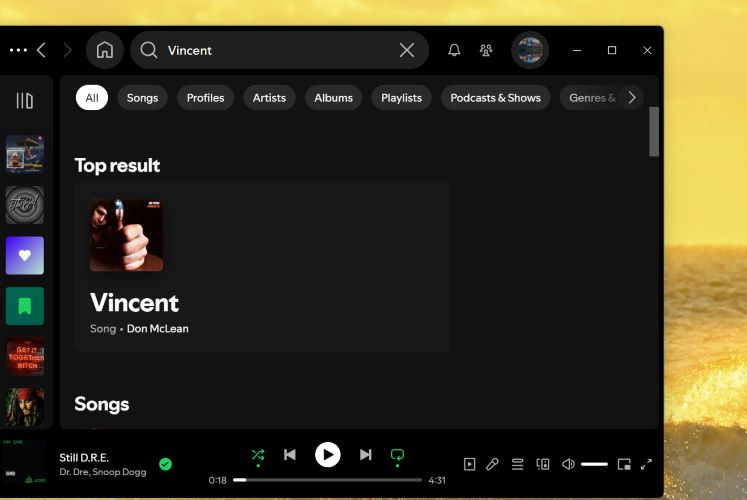Filter results by Artists
Viewport: 747px width, 500px height.
coord(269,98)
